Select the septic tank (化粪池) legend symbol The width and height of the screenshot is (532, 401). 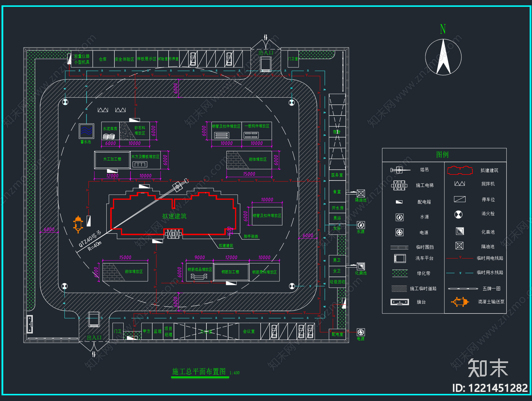460,231
